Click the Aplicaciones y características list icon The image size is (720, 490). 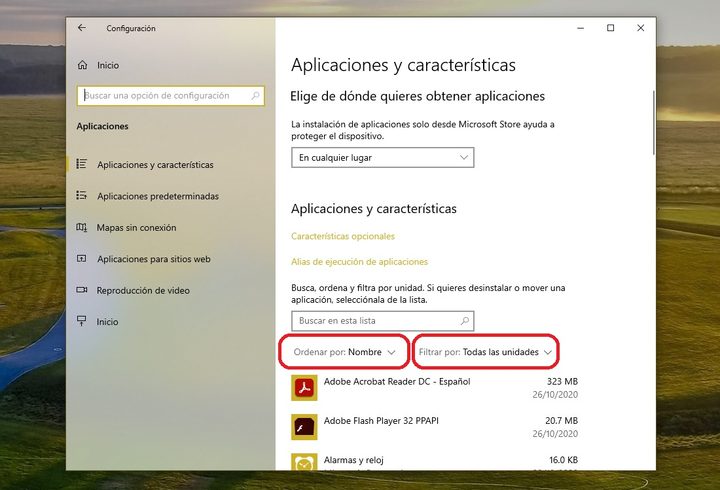[82, 164]
